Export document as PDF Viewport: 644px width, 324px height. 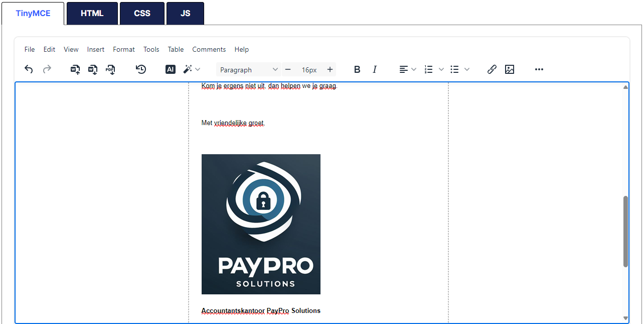point(110,69)
